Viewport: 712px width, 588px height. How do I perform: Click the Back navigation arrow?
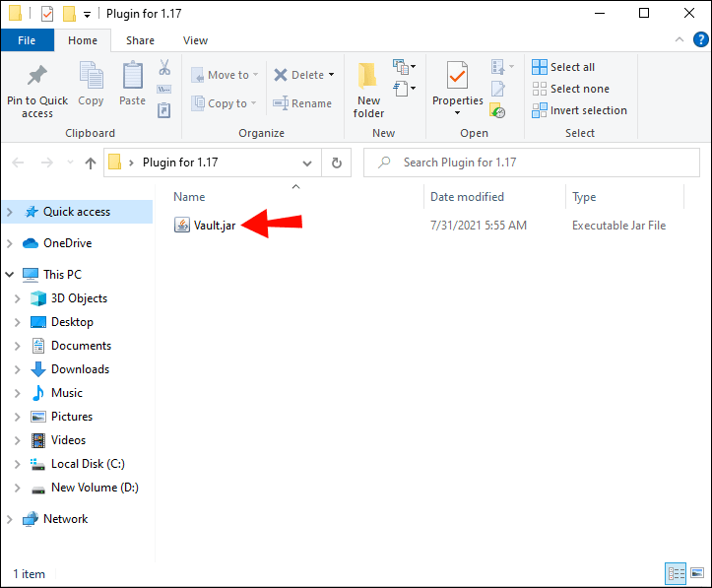point(18,163)
